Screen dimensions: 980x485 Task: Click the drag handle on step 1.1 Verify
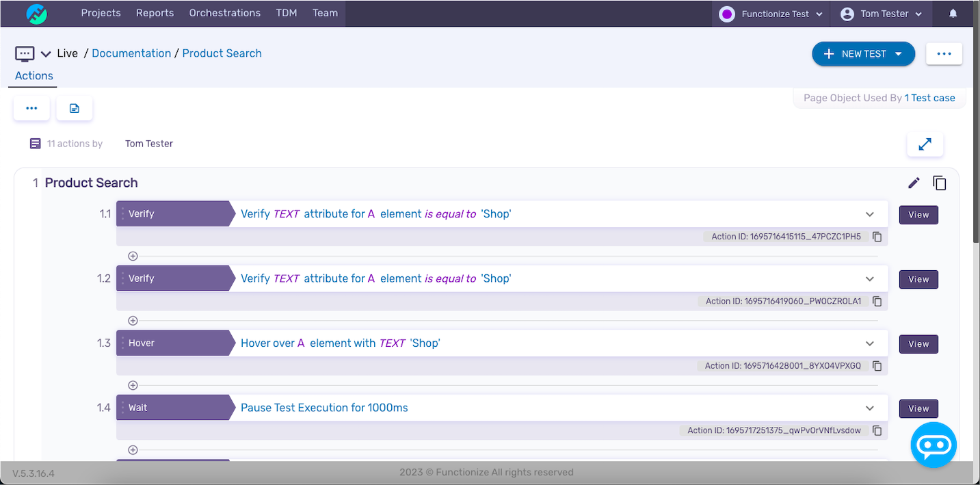(x=122, y=213)
